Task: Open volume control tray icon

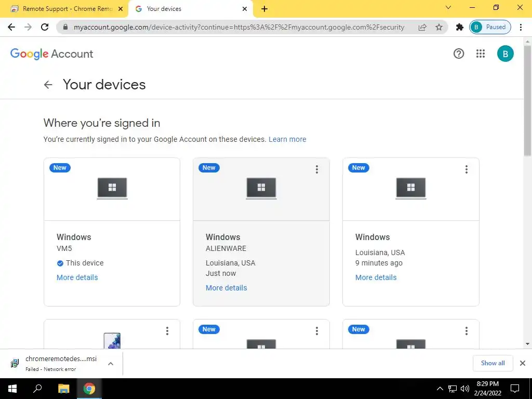Action: (465, 389)
